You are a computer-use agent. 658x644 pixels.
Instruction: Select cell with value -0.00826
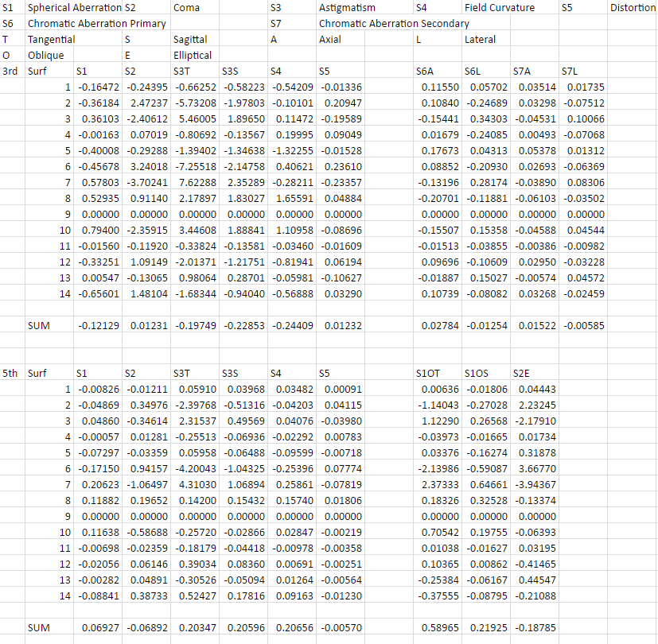pos(98,389)
